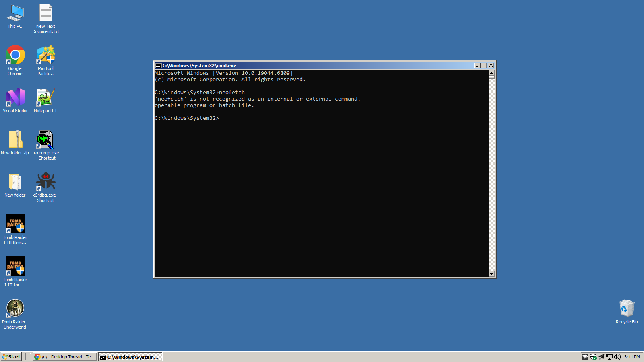Open the Start menu

[11, 357]
